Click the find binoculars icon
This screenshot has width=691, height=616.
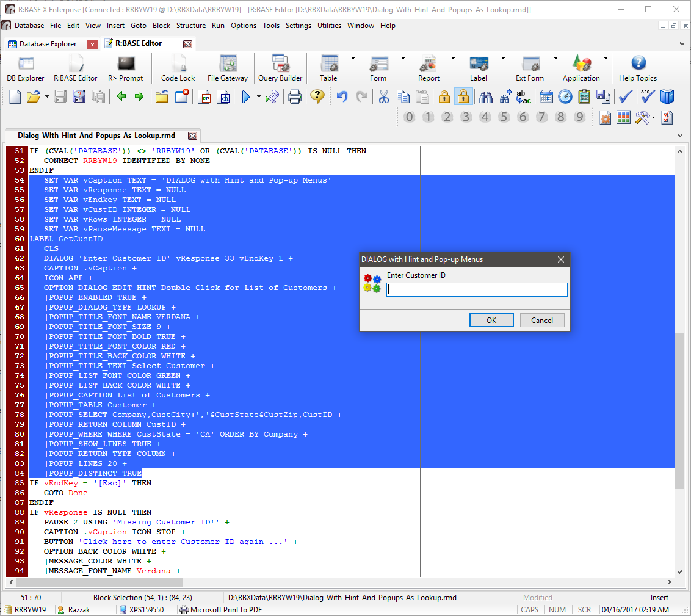tap(486, 96)
